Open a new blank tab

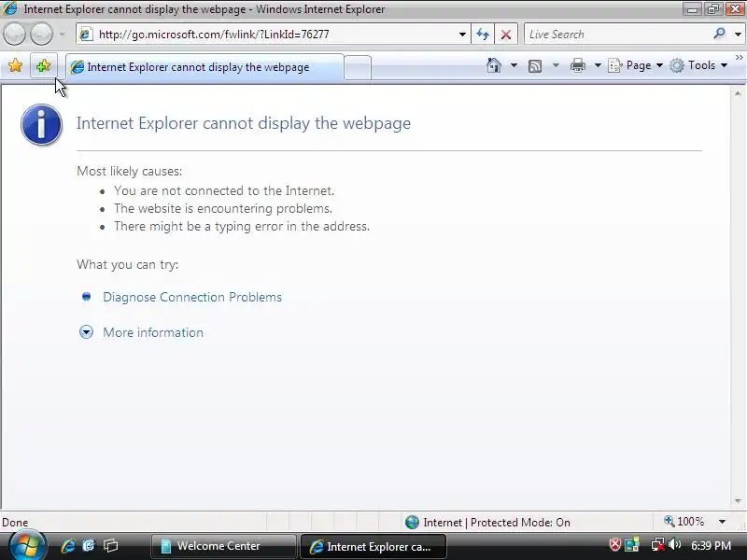[x=358, y=67]
